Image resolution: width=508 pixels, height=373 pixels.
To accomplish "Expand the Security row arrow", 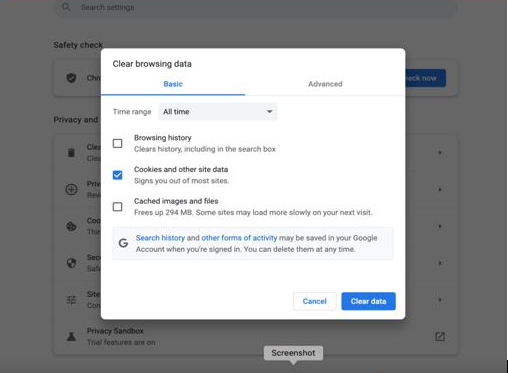I will click(440, 263).
